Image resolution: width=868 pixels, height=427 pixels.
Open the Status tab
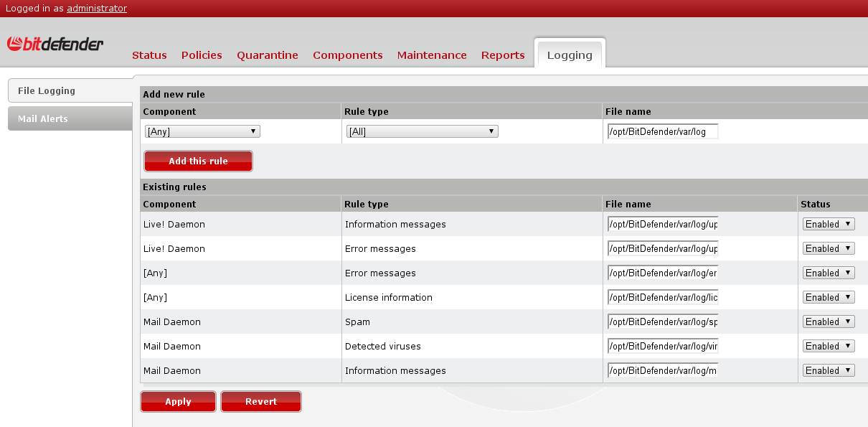pos(149,55)
